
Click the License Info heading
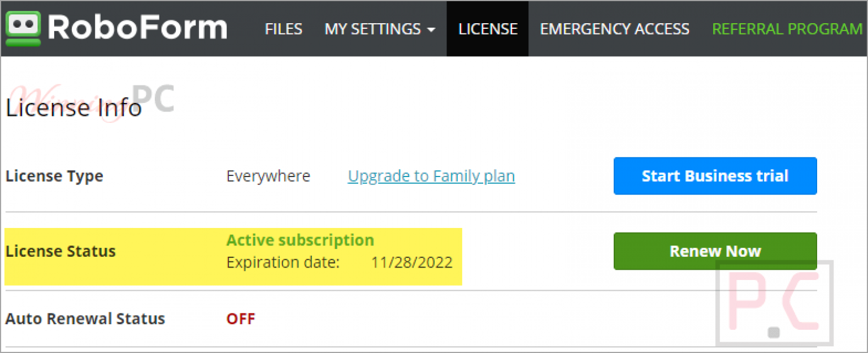[73, 108]
